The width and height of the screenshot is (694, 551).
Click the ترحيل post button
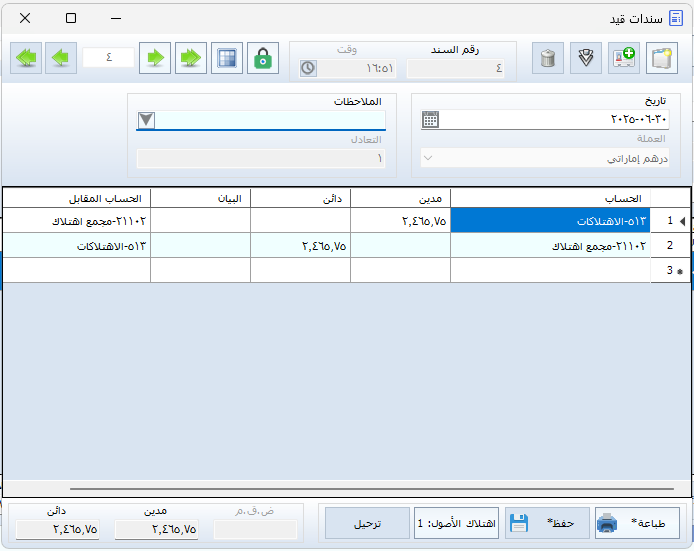(x=366, y=523)
